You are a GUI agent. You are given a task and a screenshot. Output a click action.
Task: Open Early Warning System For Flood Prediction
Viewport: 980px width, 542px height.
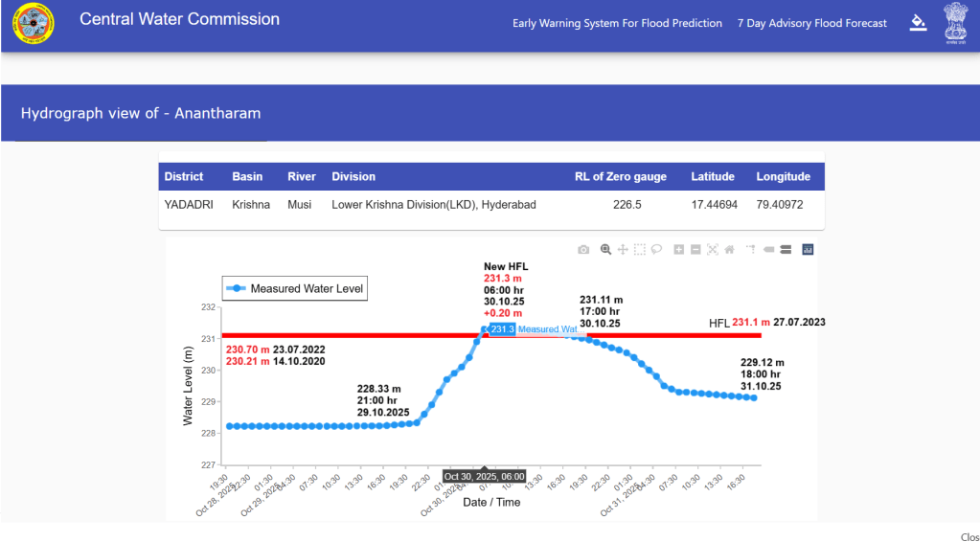[617, 23]
